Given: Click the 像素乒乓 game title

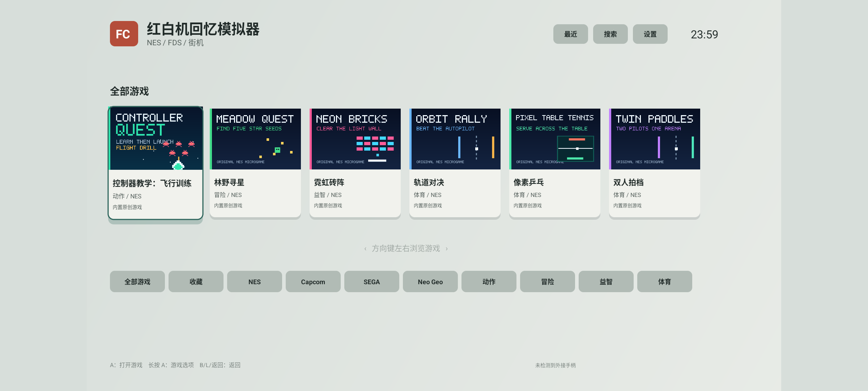Looking at the screenshot, I should [x=529, y=182].
